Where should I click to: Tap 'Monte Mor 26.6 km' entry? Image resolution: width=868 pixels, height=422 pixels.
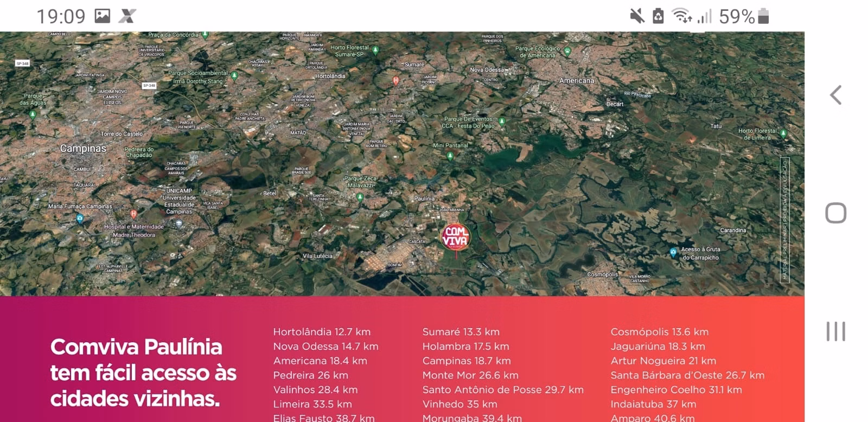(470, 375)
